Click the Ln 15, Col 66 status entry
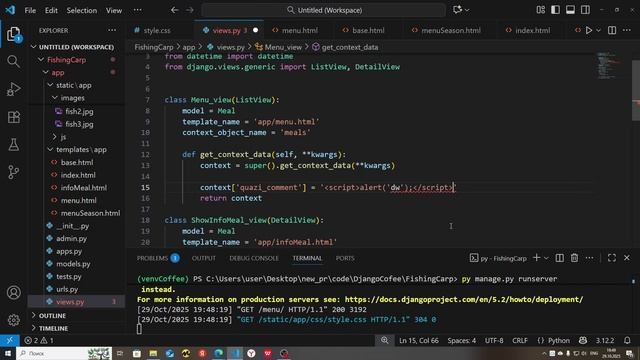The image size is (640, 360). [418, 340]
